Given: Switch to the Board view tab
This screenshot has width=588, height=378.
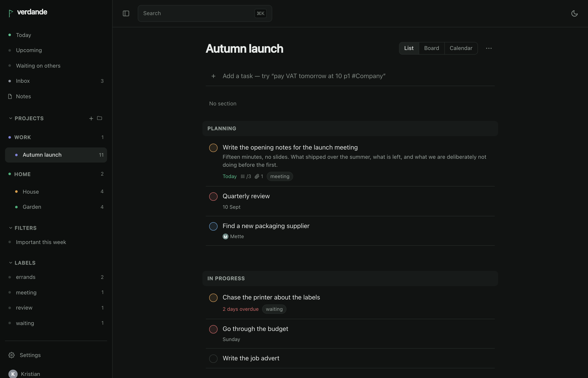Looking at the screenshot, I should point(431,48).
